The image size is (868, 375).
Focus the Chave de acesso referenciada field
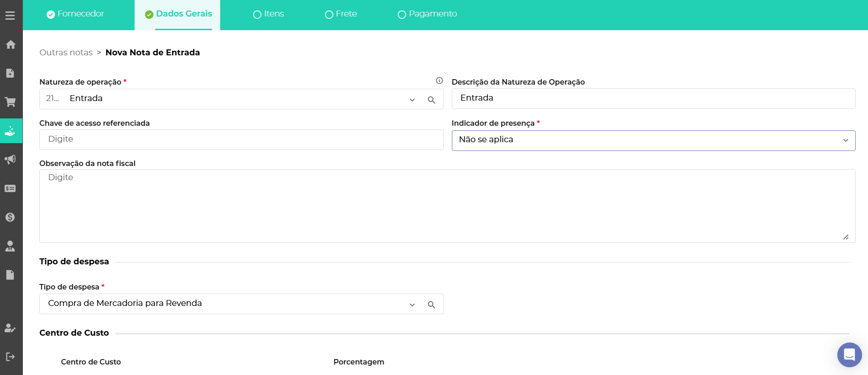241,139
